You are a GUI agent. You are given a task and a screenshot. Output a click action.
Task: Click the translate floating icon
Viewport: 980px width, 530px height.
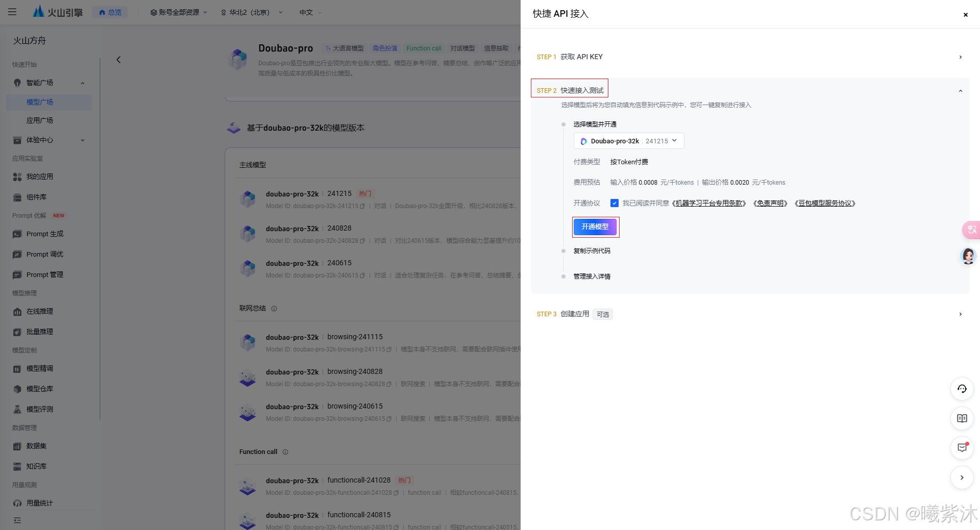coord(971,230)
